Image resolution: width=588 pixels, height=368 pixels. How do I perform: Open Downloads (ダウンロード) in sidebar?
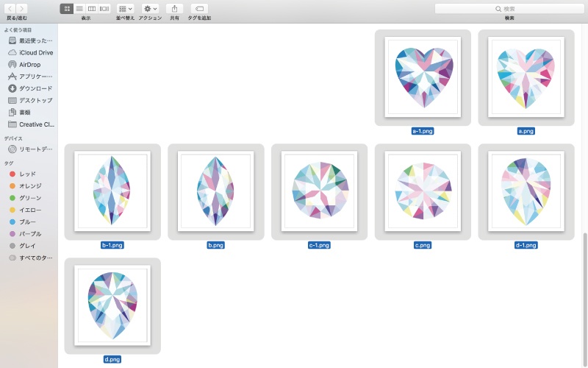[30, 88]
